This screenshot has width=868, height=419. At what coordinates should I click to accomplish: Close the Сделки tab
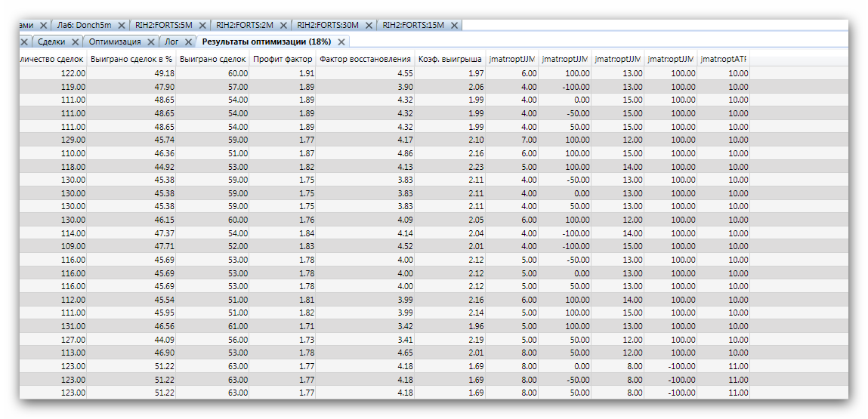click(75, 42)
